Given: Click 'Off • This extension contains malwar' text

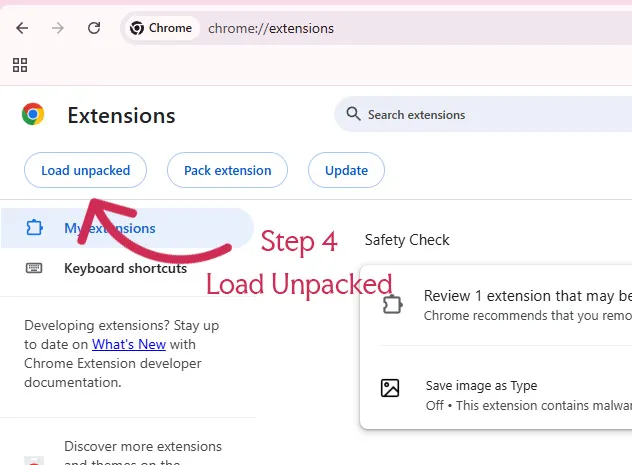Looking at the screenshot, I should click(528, 405).
